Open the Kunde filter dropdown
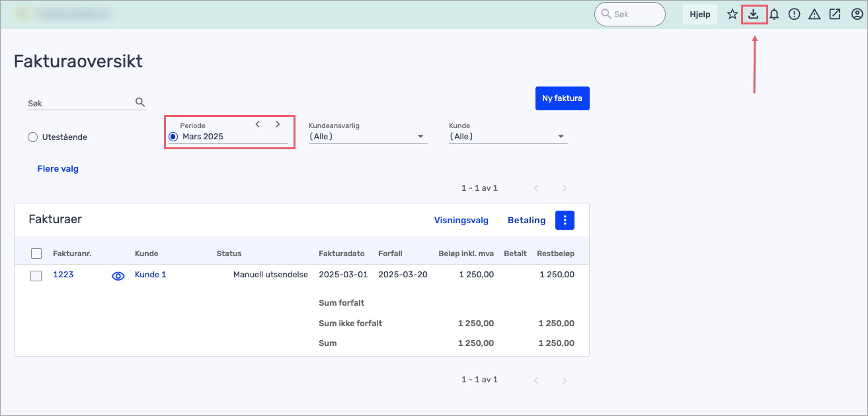This screenshot has width=868, height=416. pyautogui.click(x=508, y=137)
